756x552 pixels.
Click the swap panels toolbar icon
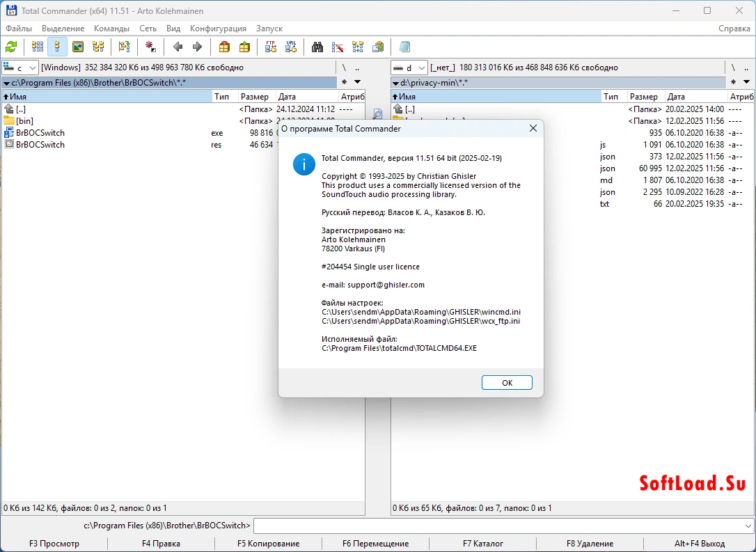[125, 47]
